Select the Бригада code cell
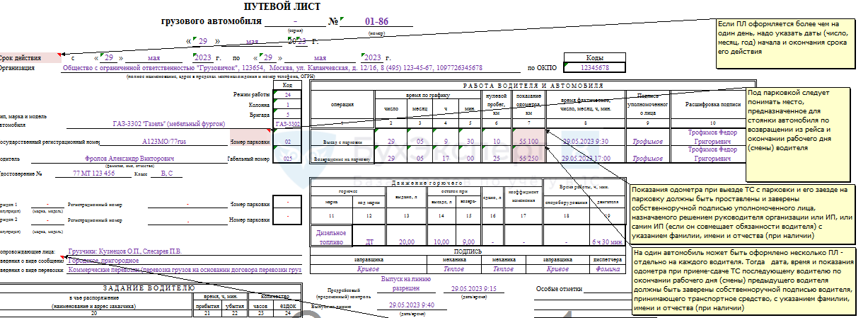 [x=288, y=114]
